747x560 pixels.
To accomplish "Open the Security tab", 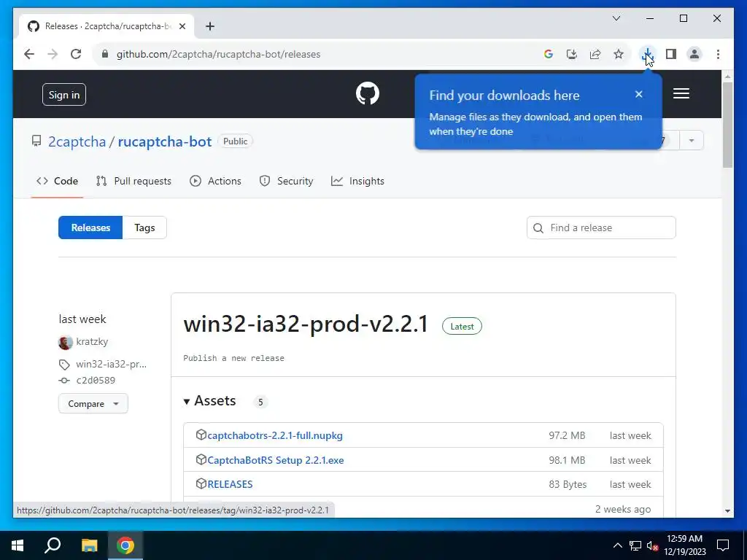I will pos(286,181).
